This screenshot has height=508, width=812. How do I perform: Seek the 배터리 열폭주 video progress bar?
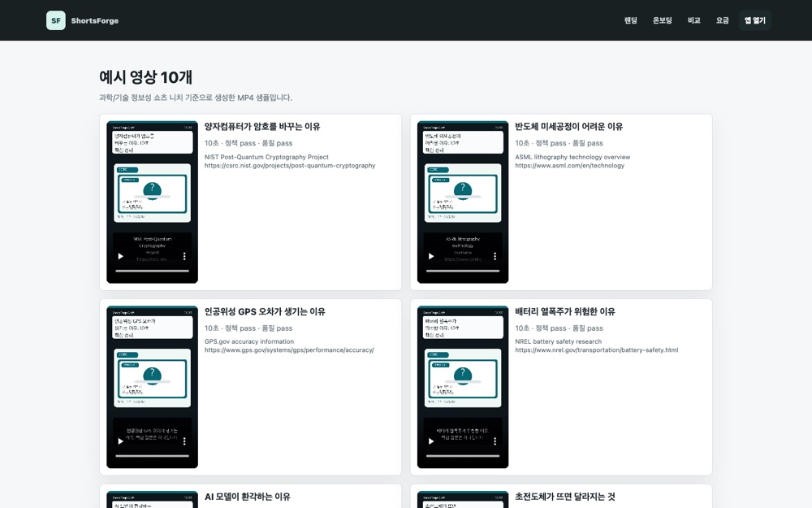(x=463, y=456)
